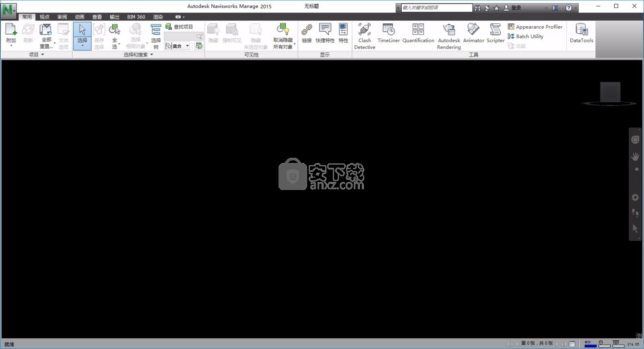Click the 登录 (Sign In) button
Image resolution: width=644 pixels, height=349 pixels.
pyautogui.click(x=512, y=8)
